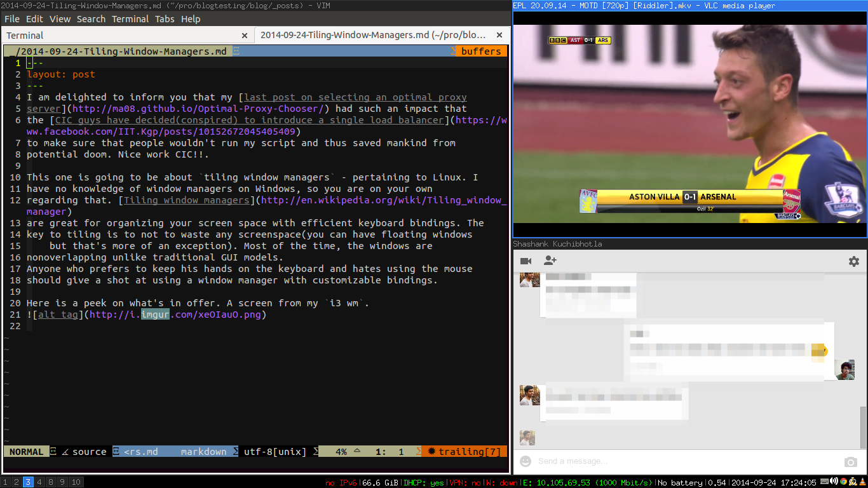The image size is (868, 488).
Task: Click the 'layout: post' line in Vim
Action: [x=61, y=74]
